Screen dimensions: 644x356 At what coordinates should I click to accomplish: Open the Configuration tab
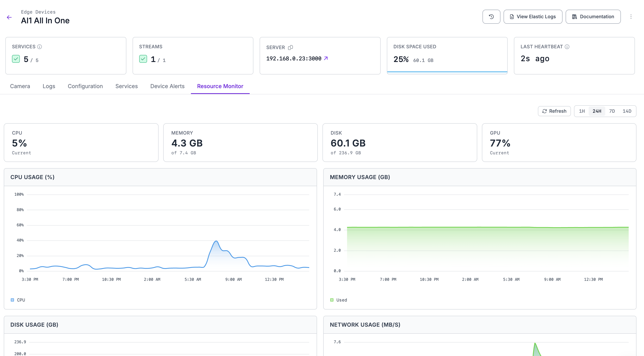pyautogui.click(x=85, y=86)
